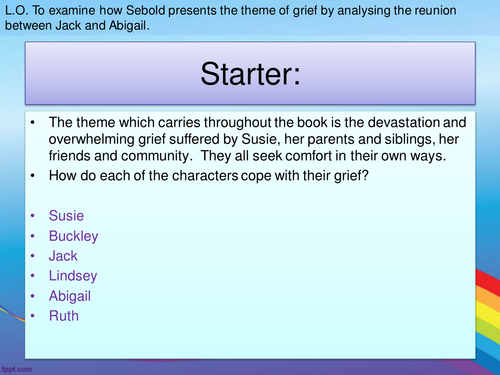This screenshot has height=375, width=500.
Task: Click the word 'Sebold' in the objective
Action: click(146, 11)
